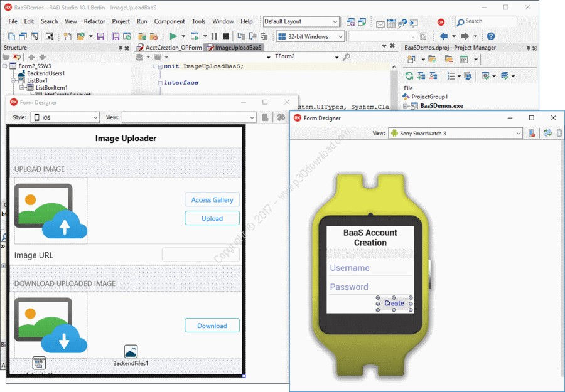The height and width of the screenshot is (392, 565).
Task: Pin the Project Manager panel
Action: [528, 48]
